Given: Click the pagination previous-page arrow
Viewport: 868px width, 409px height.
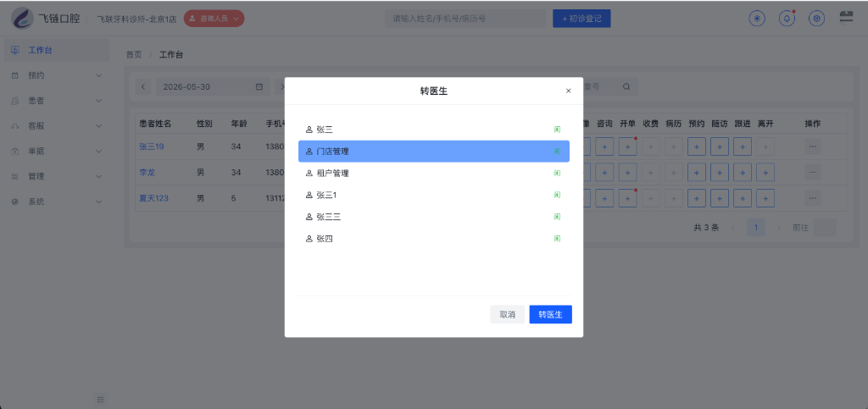Looking at the screenshot, I should coord(733,227).
